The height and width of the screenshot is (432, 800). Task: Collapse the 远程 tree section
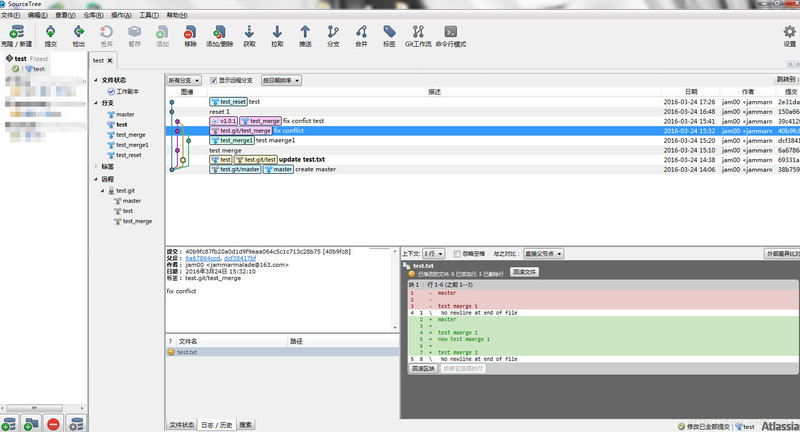click(x=95, y=179)
